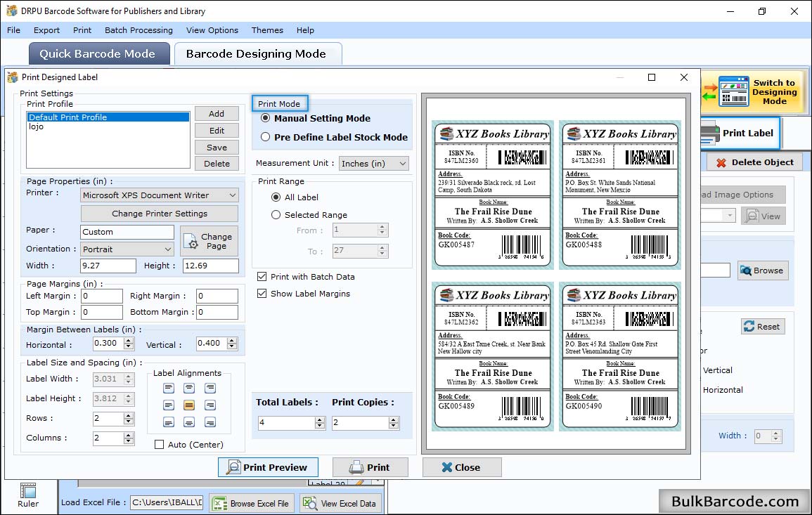Click the page Height input field
The image size is (812, 515).
click(211, 266)
